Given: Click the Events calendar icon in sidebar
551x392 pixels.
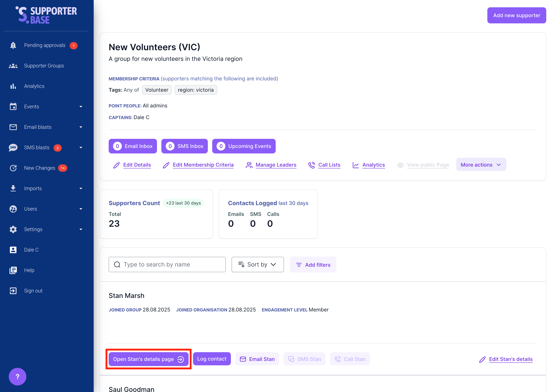Looking at the screenshot, I should pyautogui.click(x=13, y=106).
